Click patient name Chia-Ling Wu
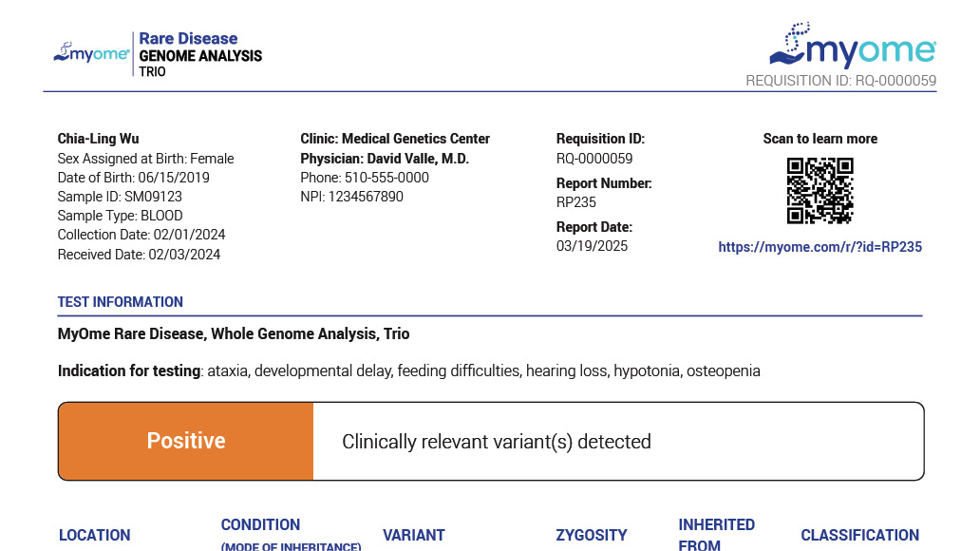The width and height of the screenshot is (980, 551). click(99, 139)
